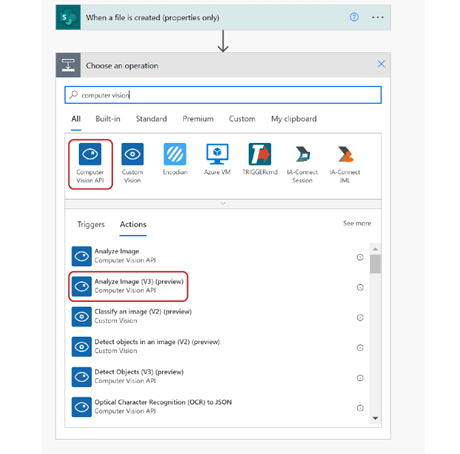
Task: Switch to the Built-in tab
Action: tap(108, 119)
